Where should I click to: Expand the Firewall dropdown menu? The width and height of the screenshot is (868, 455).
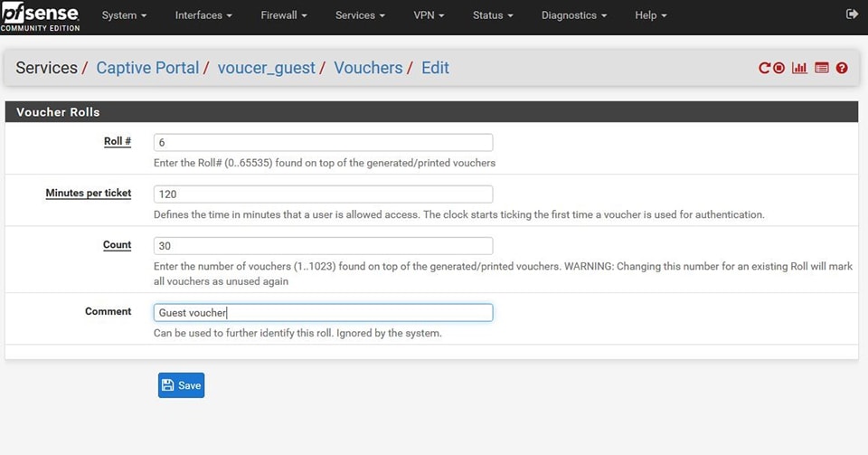click(283, 15)
